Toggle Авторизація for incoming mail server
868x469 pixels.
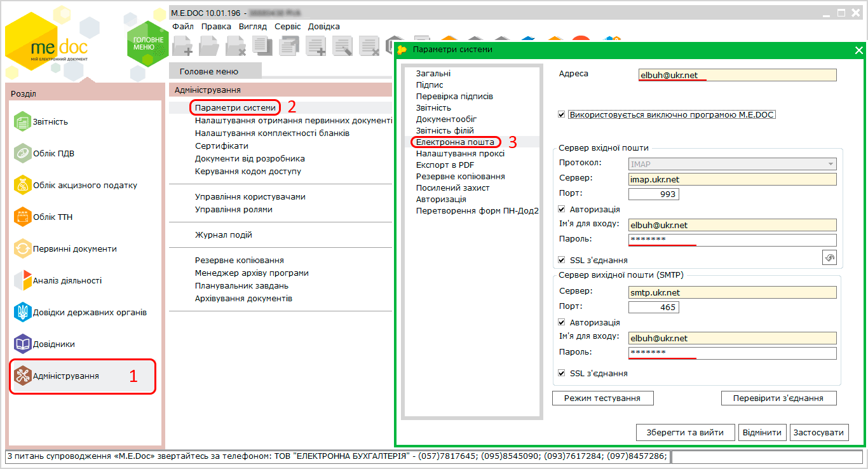[x=561, y=209]
